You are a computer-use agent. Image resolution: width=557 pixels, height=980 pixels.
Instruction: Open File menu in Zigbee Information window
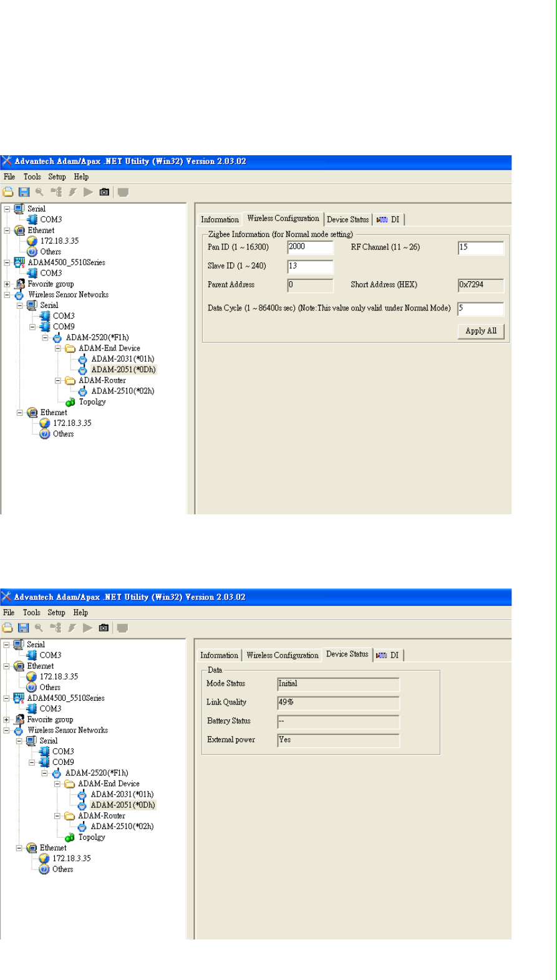9,176
